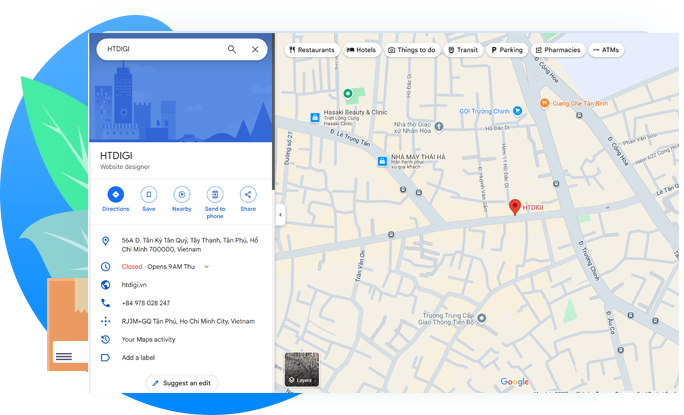Expand the opening hours dropdown
This screenshot has height=415, width=684.
point(206,267)
